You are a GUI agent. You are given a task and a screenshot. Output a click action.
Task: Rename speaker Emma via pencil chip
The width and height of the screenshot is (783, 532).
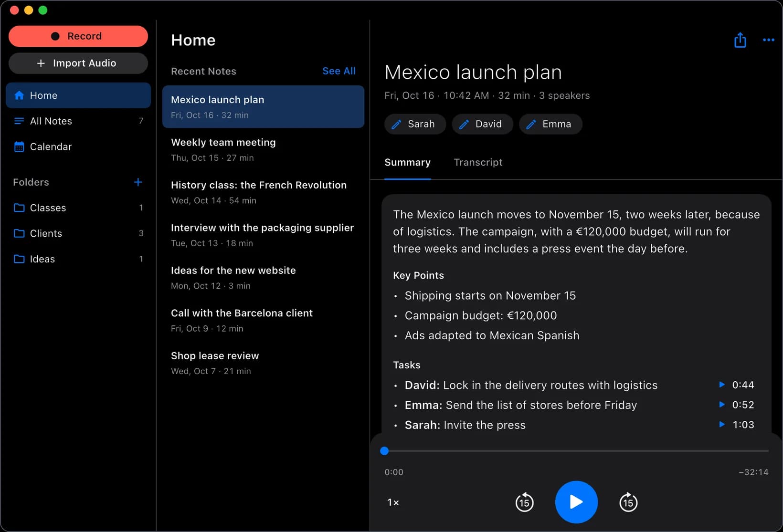coord(550,124)
